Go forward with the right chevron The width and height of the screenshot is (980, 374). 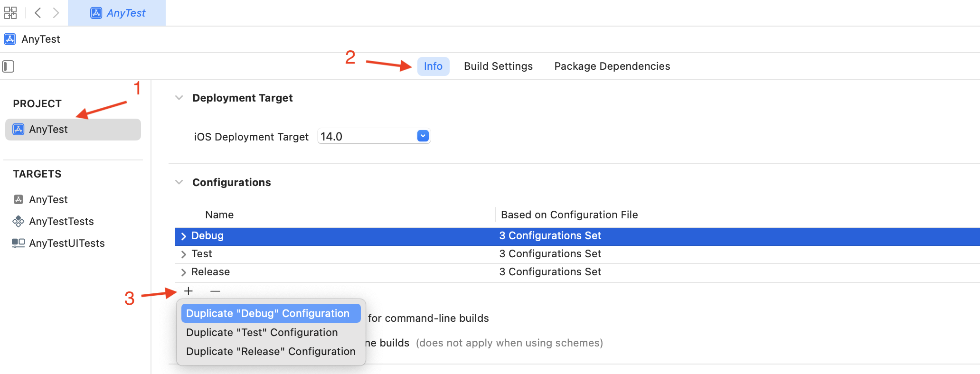56,13
